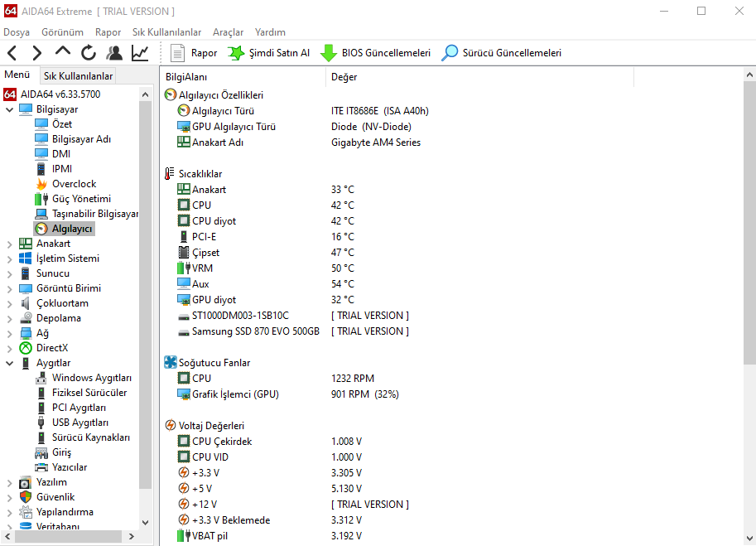Open the Sık Kullanılanlar menu
756x546 pixels.
pos(166,32)
